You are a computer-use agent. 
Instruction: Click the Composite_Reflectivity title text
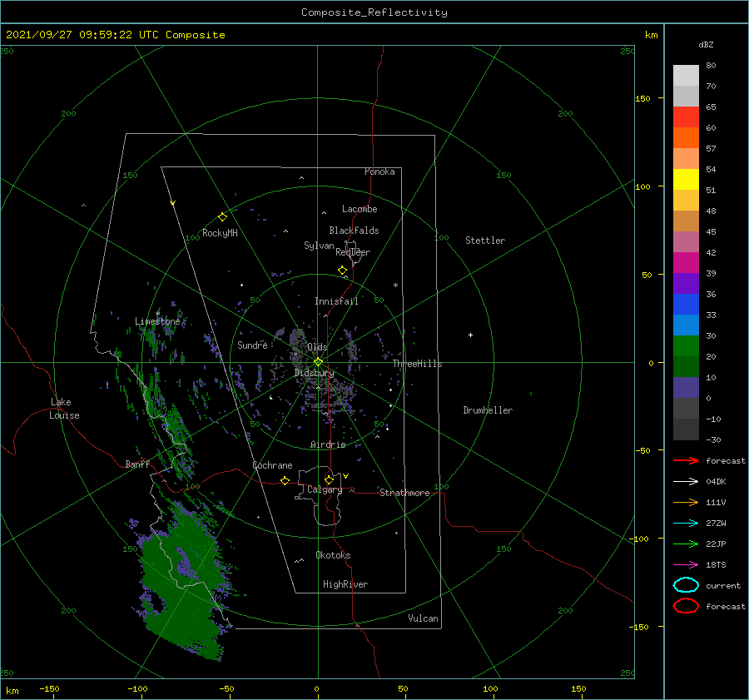coord(374,12)
